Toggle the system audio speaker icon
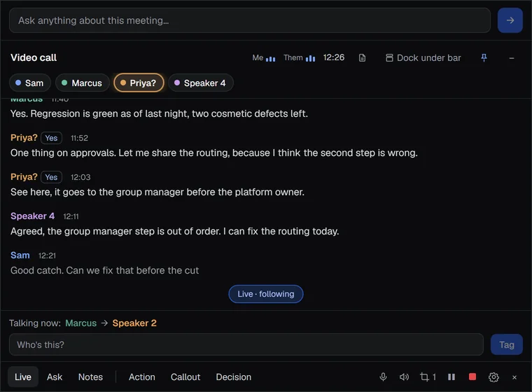The width and height of the screenshot is (532, 392). click(404, 377)
